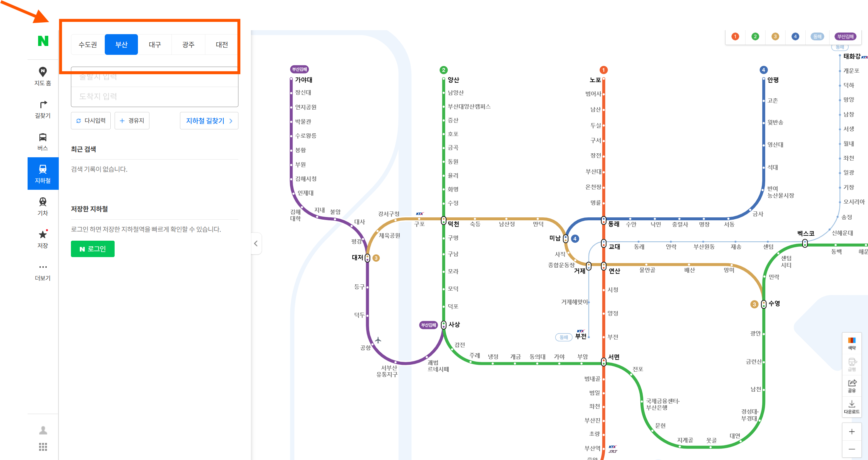Open the 지도 홈 map home icon
The height and width of the screenshot is (460, 868).
[x=43, y=76]
